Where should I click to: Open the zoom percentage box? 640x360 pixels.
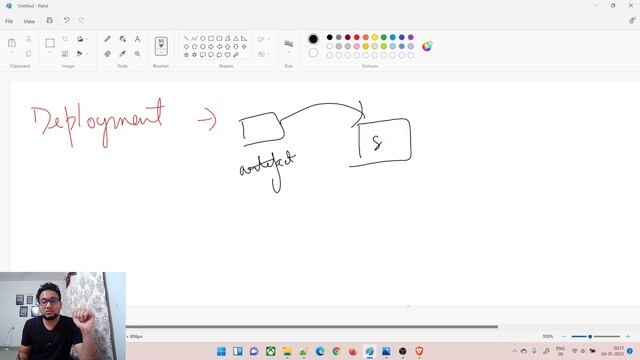pyautogui.click(x=548, y=336)
